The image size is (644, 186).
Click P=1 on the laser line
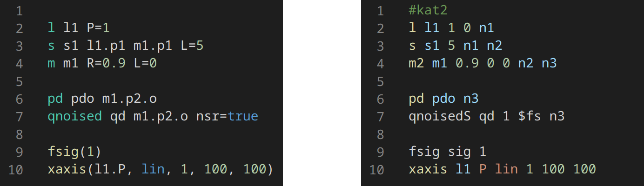pos(98,28)
